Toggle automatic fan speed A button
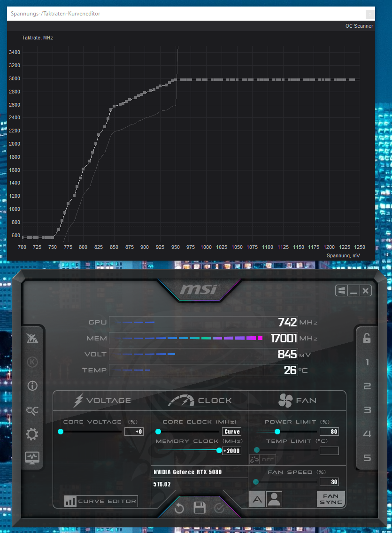The width and height of the screenshot is (392, 533). [257, 499]
